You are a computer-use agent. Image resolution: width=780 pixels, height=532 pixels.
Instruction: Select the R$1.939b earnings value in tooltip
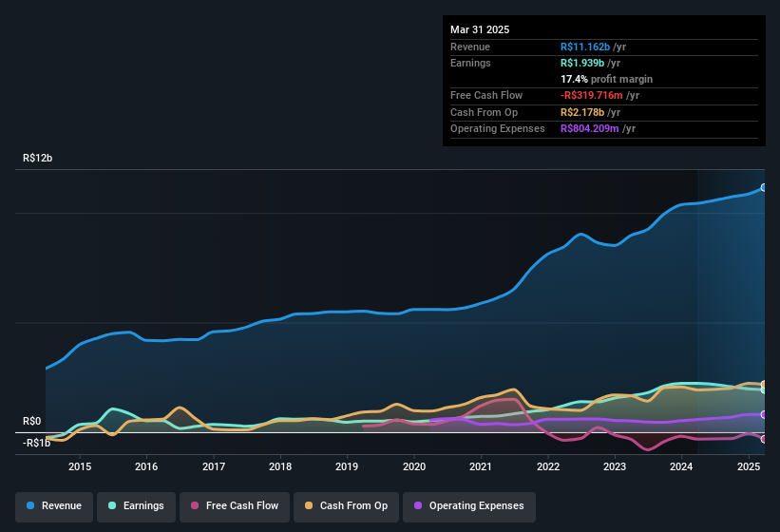582,63
